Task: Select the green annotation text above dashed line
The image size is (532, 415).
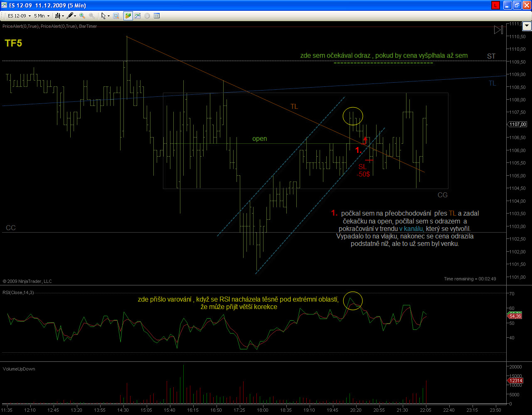Action: point(384,56)
